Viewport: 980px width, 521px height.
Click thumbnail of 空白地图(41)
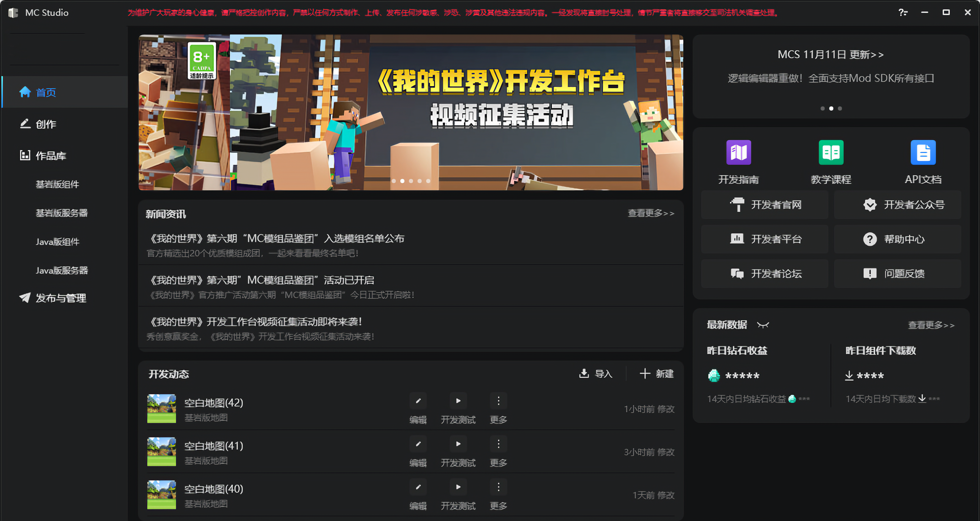162,452
